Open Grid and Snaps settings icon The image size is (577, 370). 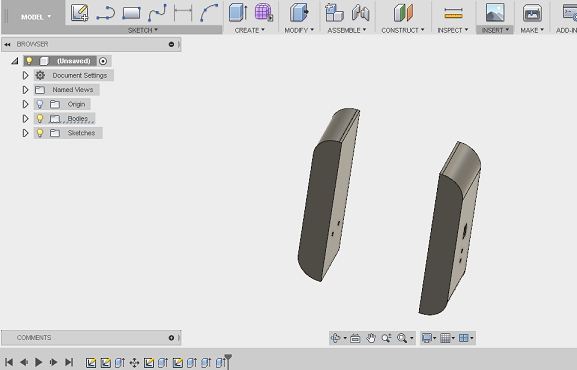pos(445,338)
